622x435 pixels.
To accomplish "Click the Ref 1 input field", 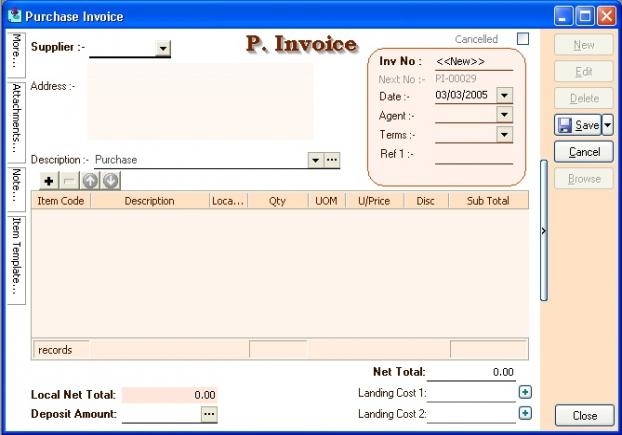I will (x=474, y=154).
